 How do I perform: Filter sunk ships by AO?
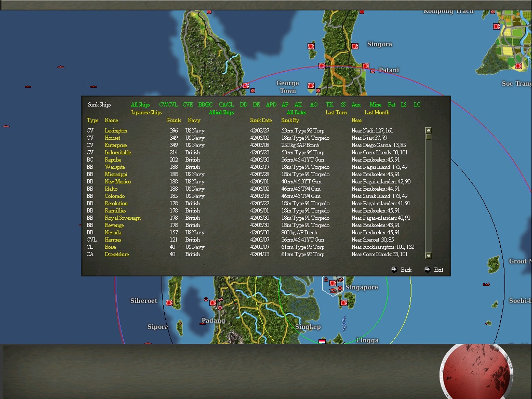tap(314, 104)
